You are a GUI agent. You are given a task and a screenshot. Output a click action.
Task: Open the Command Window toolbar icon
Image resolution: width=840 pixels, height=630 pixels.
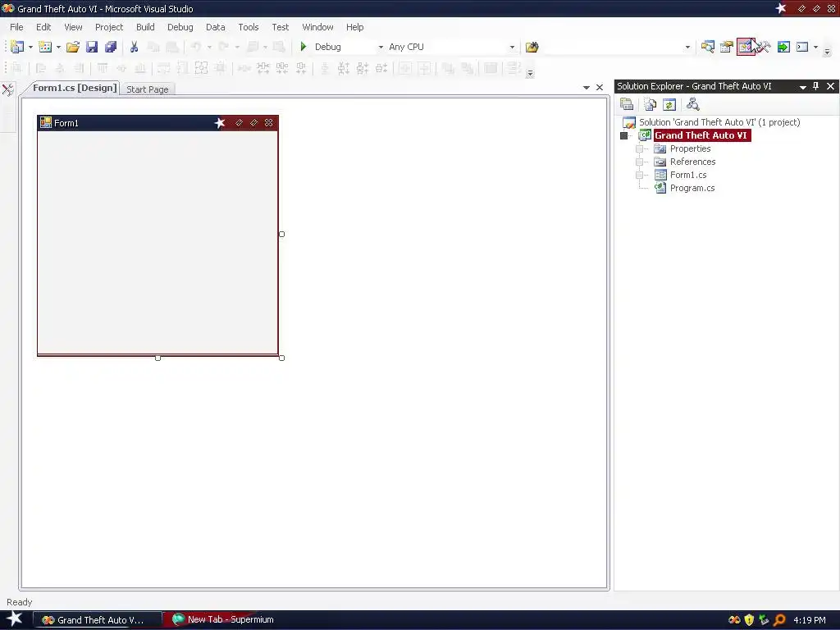click(802, 47)
